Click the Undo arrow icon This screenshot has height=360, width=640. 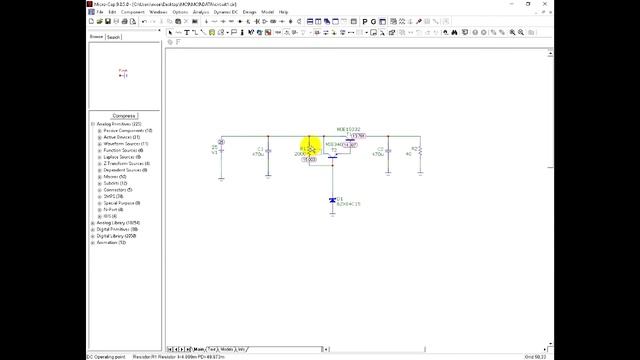[144, 21]
